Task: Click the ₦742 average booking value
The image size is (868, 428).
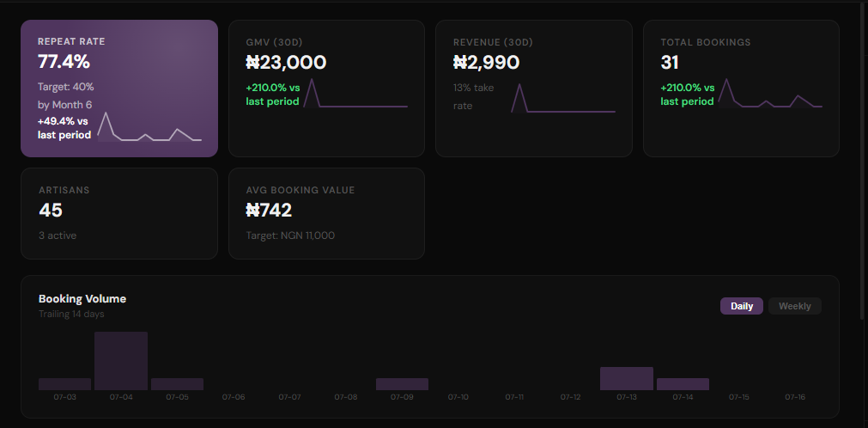Action: point(269,210)
